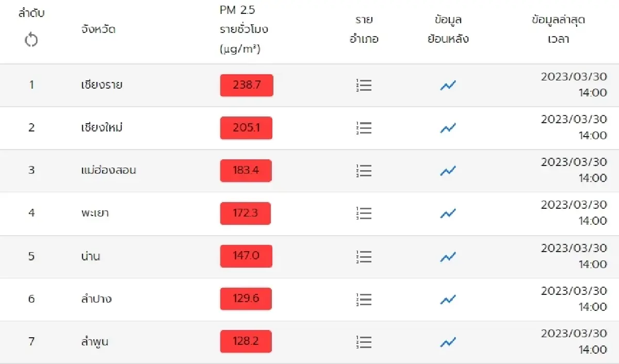View the historical data chart icon for แม่ฮ่องสอน
The image size is (619, 364).
point(448,171)
